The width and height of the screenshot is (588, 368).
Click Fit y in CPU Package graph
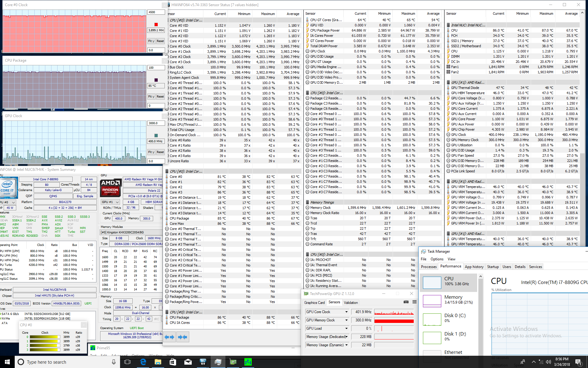tap(151, 97)
